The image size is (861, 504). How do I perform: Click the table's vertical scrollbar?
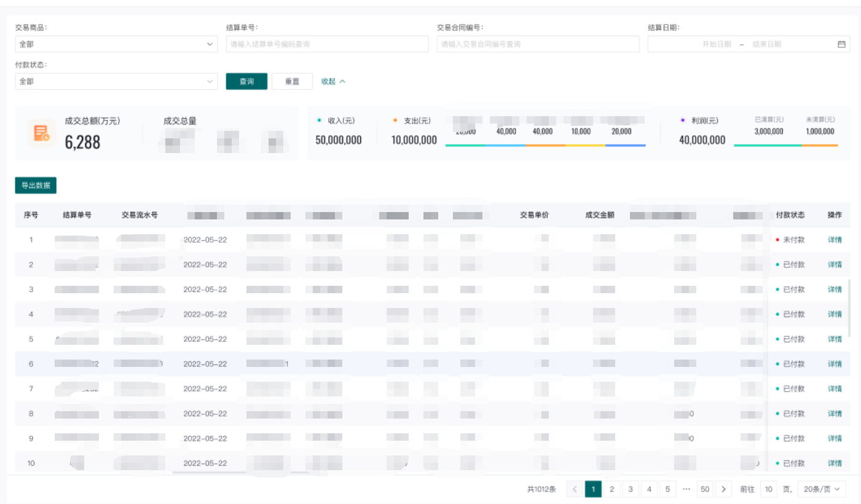pyautogui.click(x=849, y=307)
